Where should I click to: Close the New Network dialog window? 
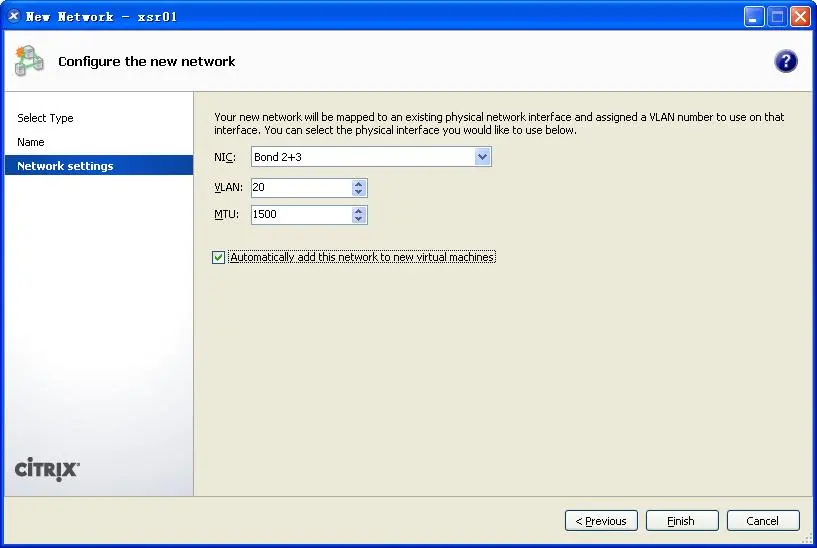pos(800,17)
